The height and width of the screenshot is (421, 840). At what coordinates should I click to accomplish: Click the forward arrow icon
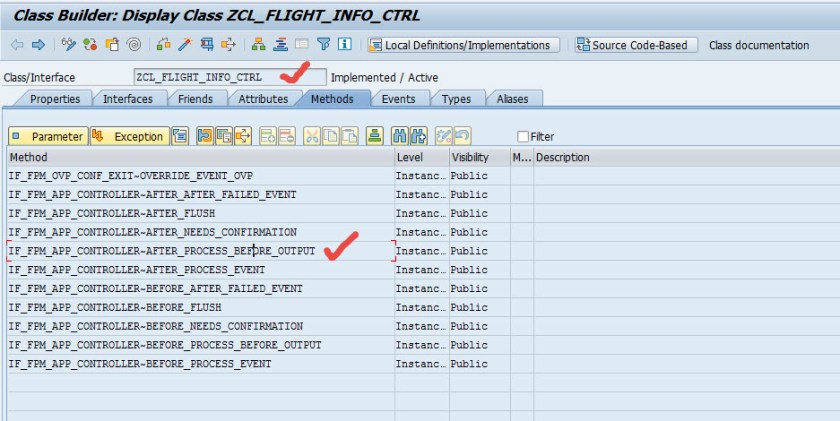(38, 45)
